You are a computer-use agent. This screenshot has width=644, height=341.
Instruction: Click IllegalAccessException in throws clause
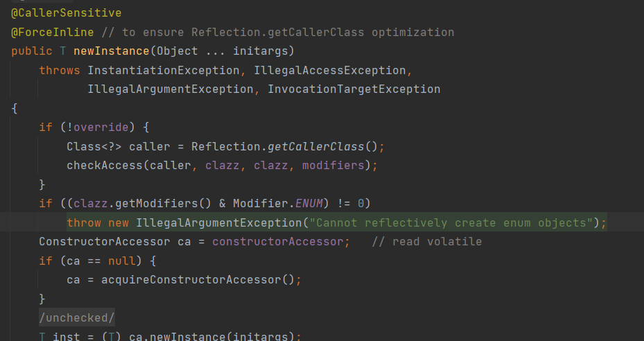330,70
